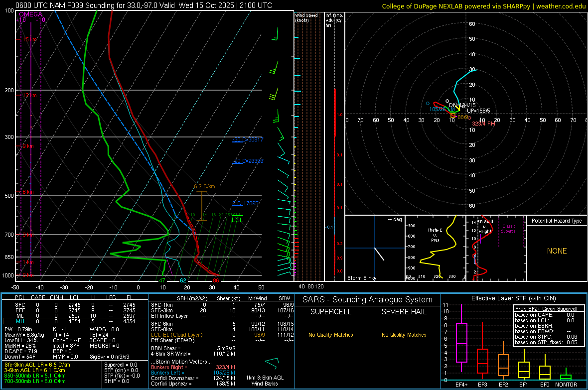588x390 pixels.
Task: Click the SARS - Sounding Analogue System heading
Action: point(368,300)
